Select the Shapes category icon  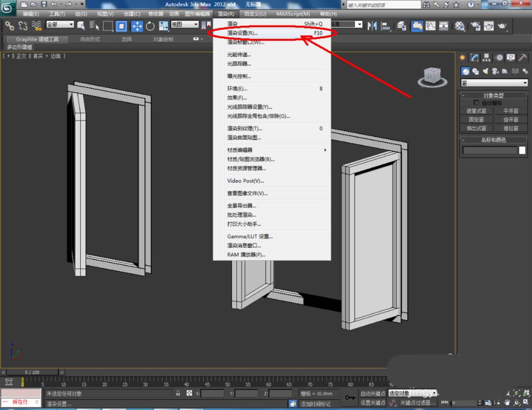point(475,71)
